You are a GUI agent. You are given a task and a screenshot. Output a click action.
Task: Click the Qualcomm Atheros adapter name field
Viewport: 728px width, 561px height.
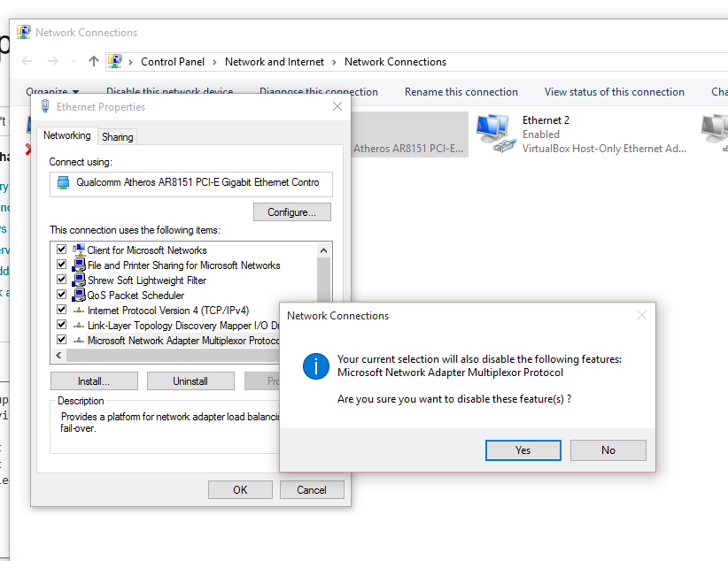(x=190, y=184)
